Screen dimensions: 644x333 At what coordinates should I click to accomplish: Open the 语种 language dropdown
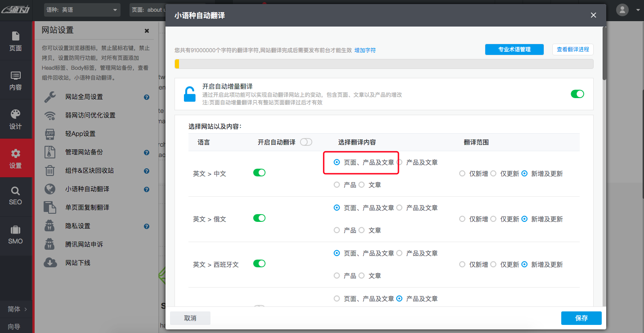[82, 9]
